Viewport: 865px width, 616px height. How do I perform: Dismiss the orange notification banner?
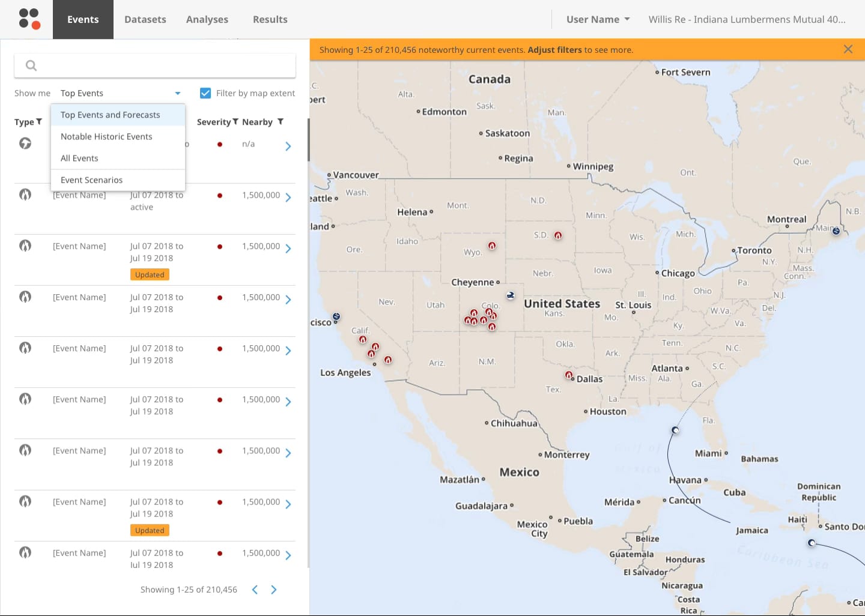[x=848, y=49]
